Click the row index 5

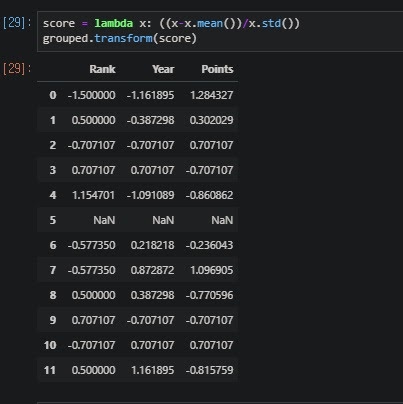click(x=53, y=220)
